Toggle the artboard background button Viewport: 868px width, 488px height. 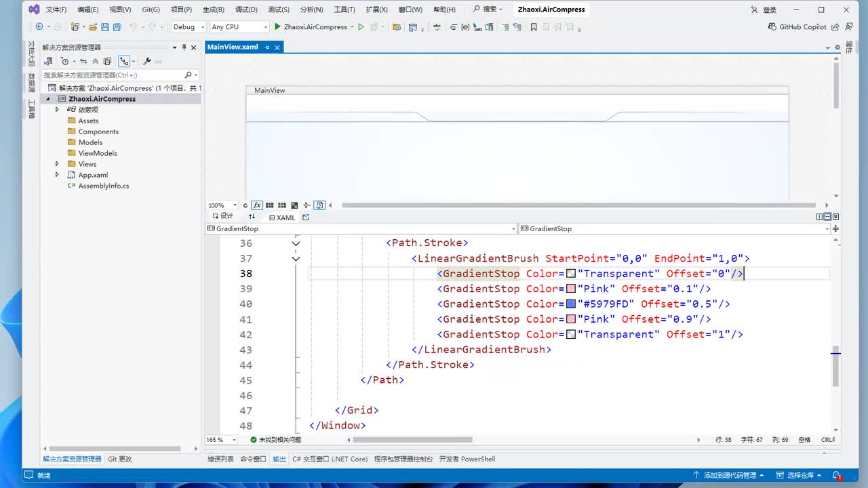[294, 205]
